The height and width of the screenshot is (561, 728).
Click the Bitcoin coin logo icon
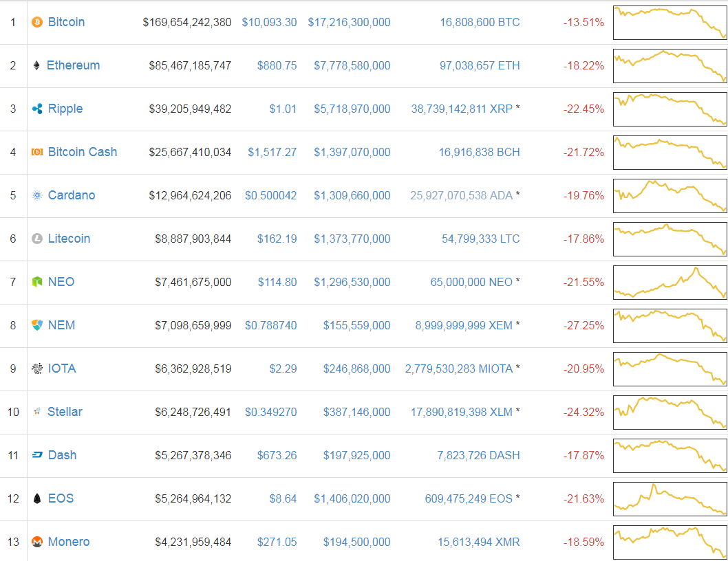(37, 22)
